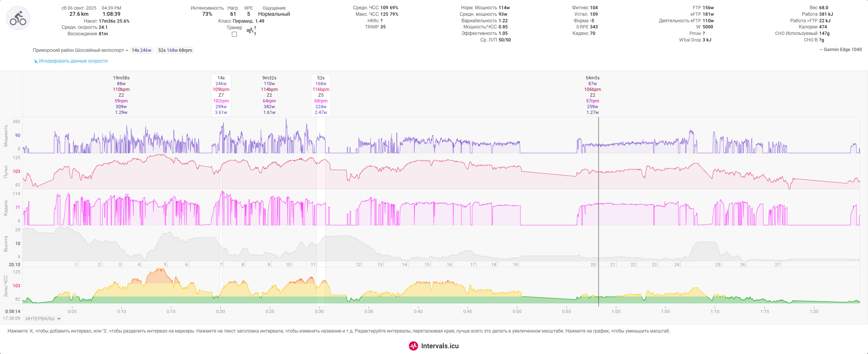Viewport: 868px width, 354px height.
Task: Open the 14s Z7 interval header
Action: pyautogui.click(x=221, y=95)
